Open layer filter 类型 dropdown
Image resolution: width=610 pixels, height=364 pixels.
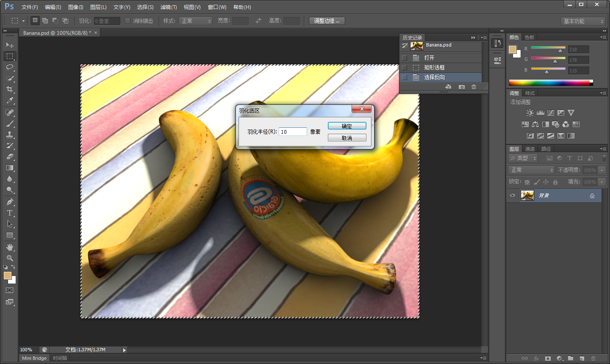pos(523,158)
